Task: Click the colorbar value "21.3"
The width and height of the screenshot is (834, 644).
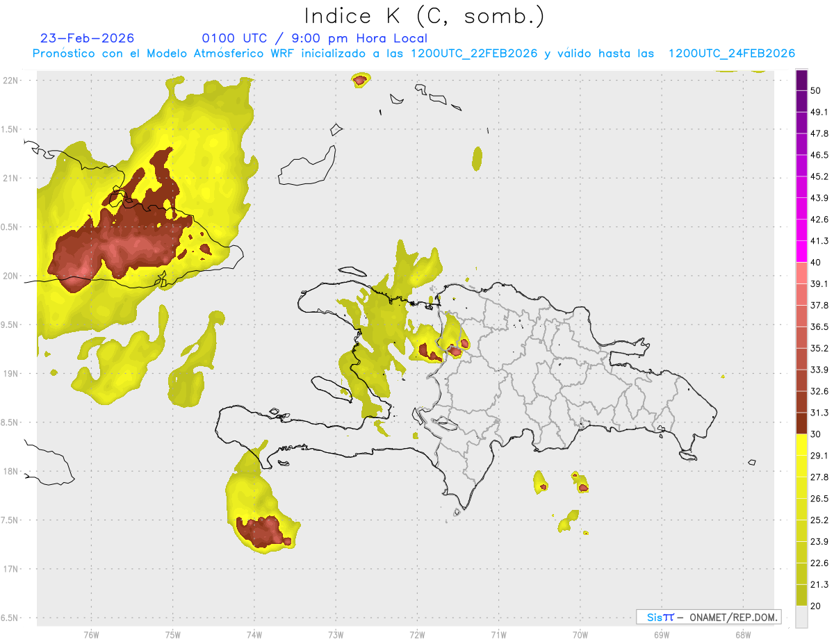Action: [819, 584]
